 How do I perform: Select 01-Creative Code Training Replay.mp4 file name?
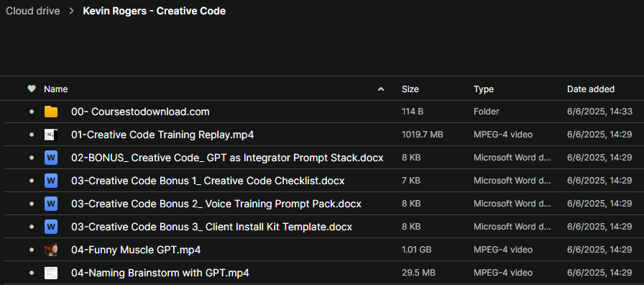tap(162, 135)
